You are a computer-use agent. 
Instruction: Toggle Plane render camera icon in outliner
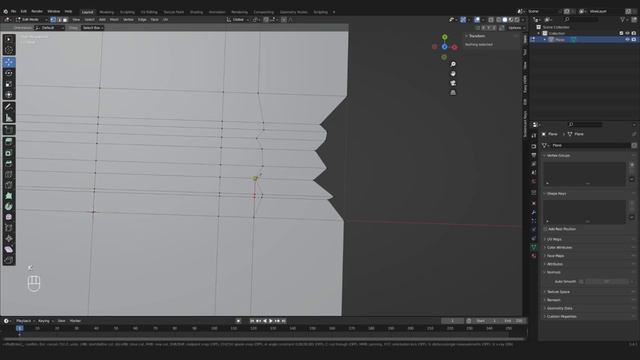point(633,40)
